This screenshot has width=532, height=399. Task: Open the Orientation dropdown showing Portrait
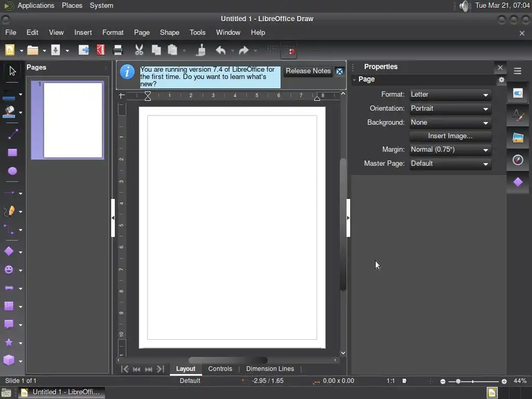(450, 109)
